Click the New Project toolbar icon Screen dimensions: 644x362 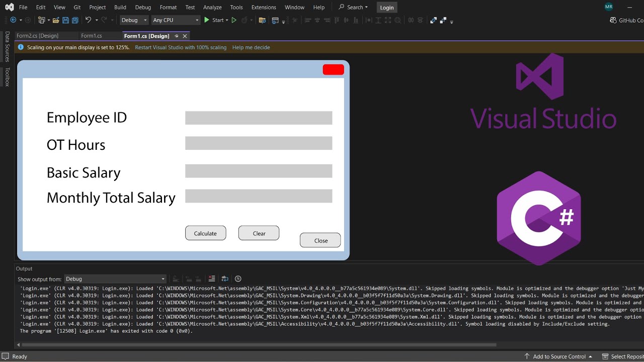tap(42, 20)
